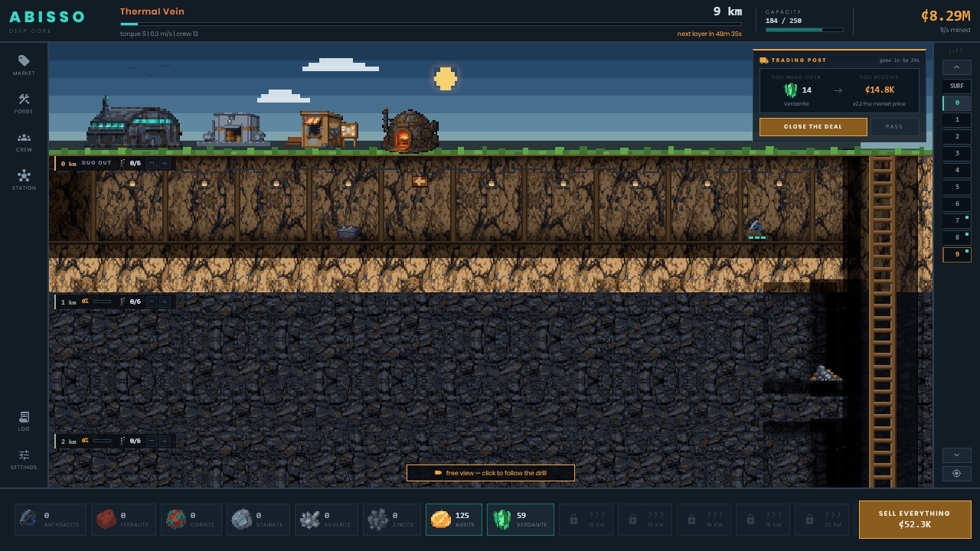This screenshot has height=551, width=980.
Task: Click the domed furnace hut
Action: click(x=410, y=130)
